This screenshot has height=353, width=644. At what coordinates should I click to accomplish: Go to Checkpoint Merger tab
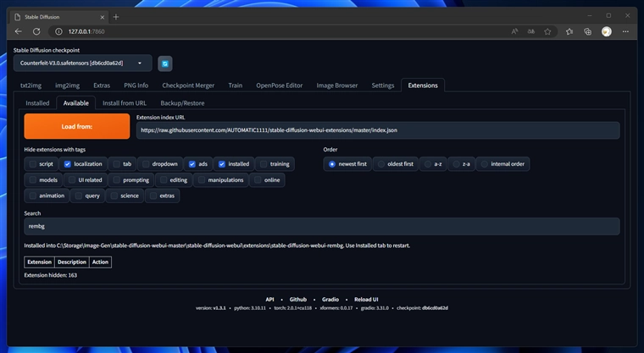coord(188,85)
